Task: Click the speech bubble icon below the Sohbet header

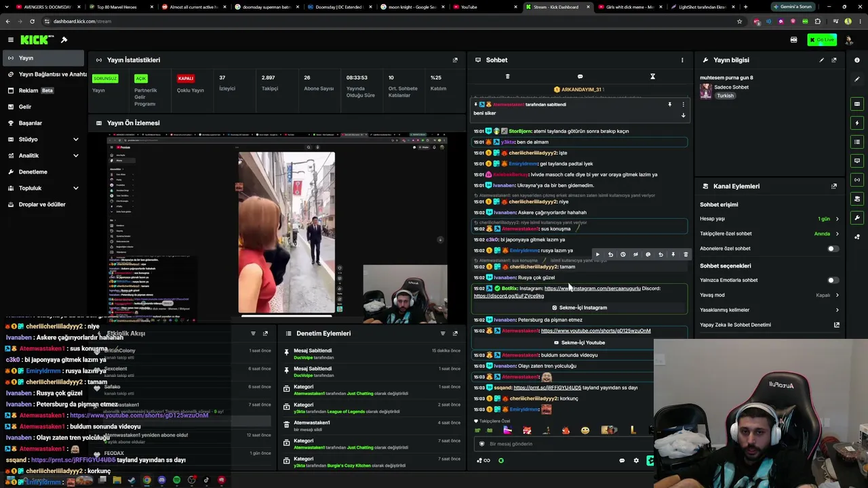Action: tap(580, 77)
